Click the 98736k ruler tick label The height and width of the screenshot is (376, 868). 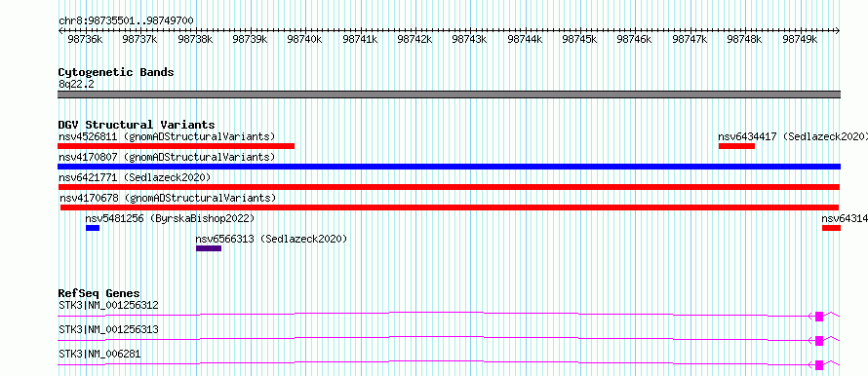point(85,39)
